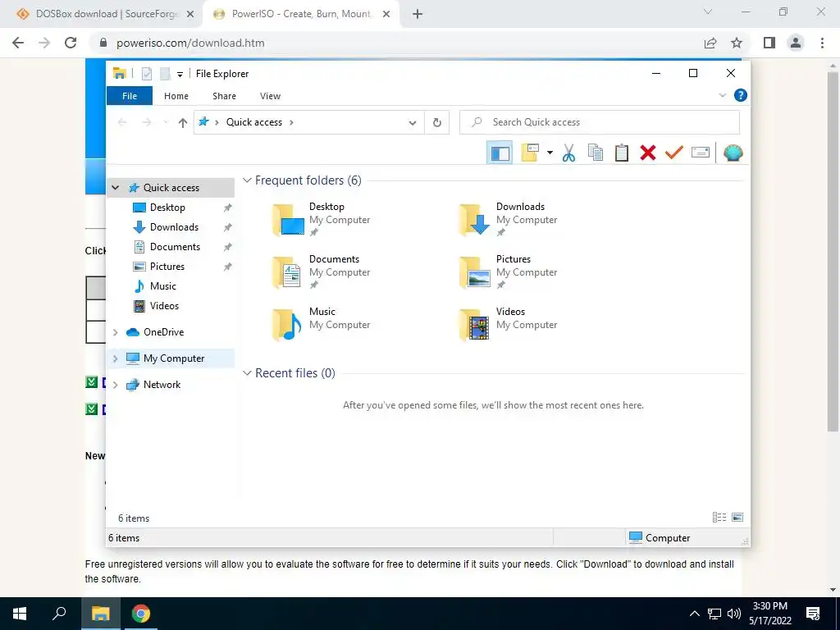
Task: Close the PowerISO browser tab
Action: click(386, 15)
